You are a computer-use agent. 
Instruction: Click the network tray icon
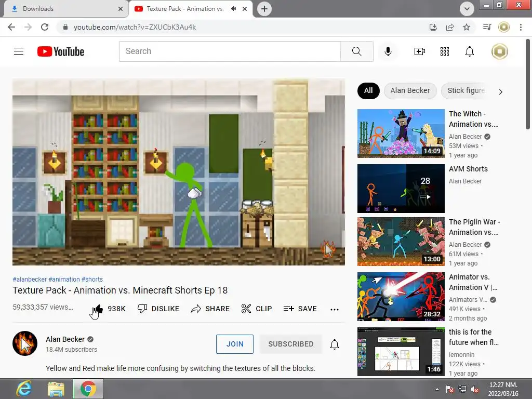coord(462,390)
